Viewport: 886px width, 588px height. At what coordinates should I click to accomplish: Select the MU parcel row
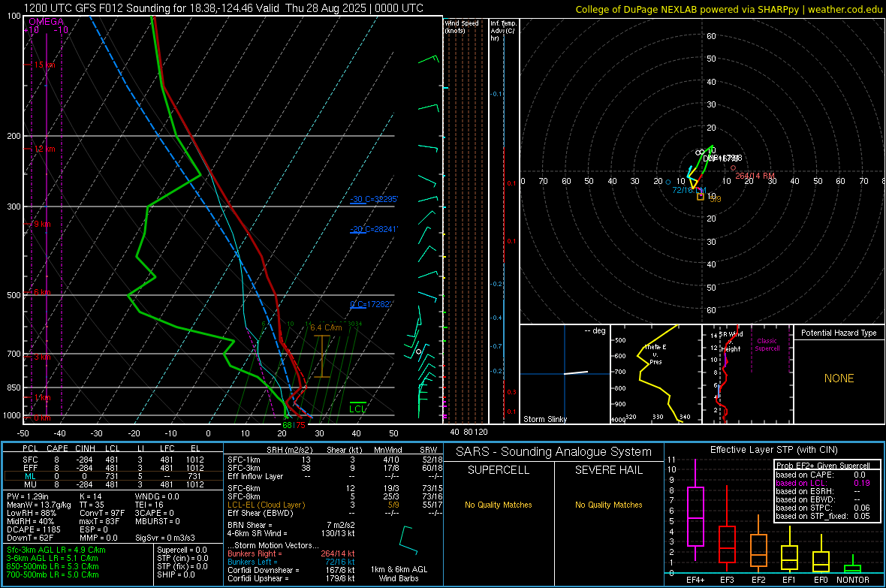point(112,484)
